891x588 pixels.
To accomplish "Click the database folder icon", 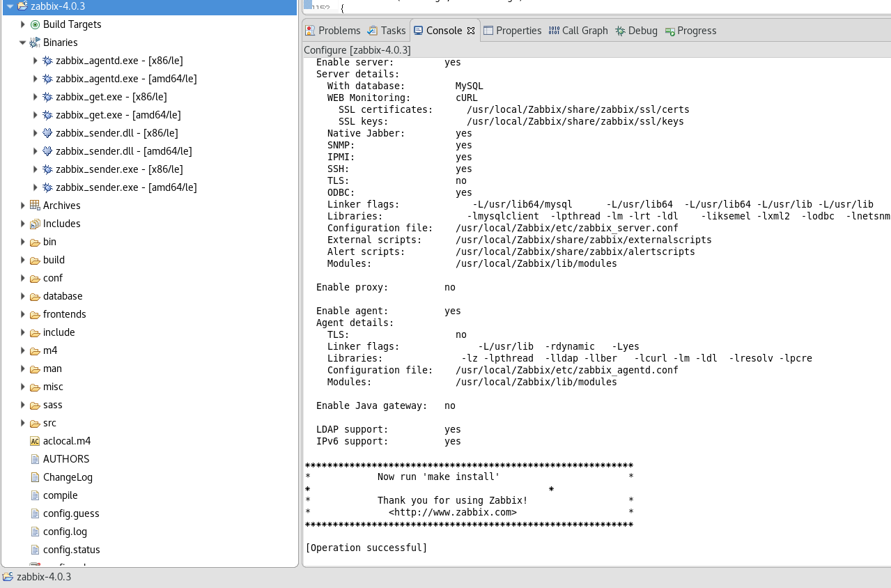I will point(35,296).
